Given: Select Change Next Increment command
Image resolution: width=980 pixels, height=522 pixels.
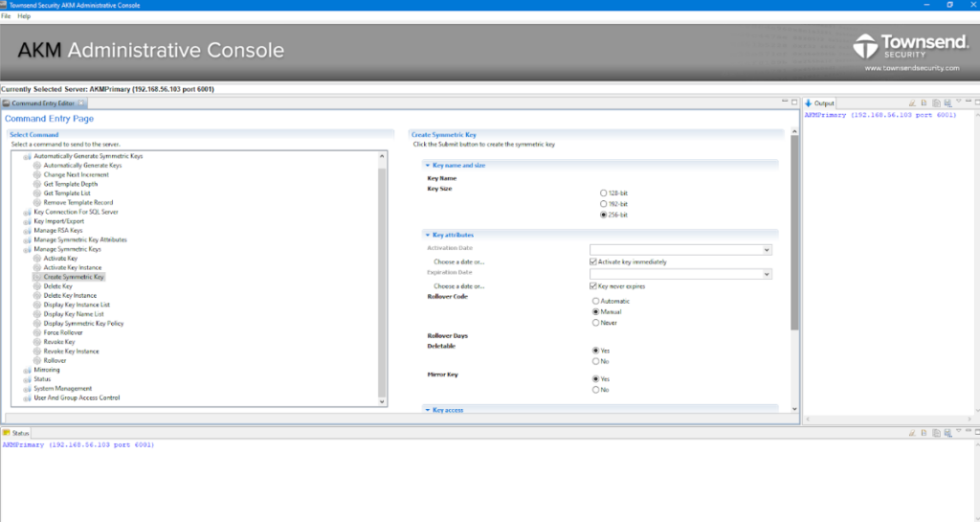Looking at the screenshot, I should pos(76,175).
